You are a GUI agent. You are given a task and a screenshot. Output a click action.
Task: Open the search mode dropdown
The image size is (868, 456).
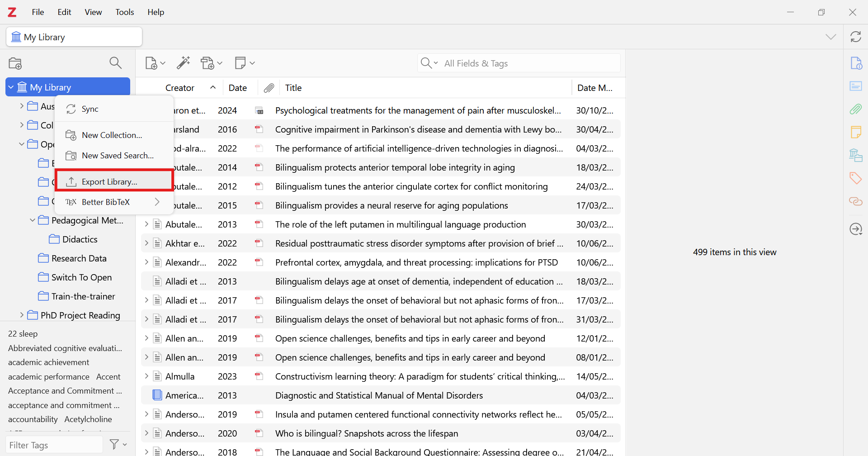(429, 63)
